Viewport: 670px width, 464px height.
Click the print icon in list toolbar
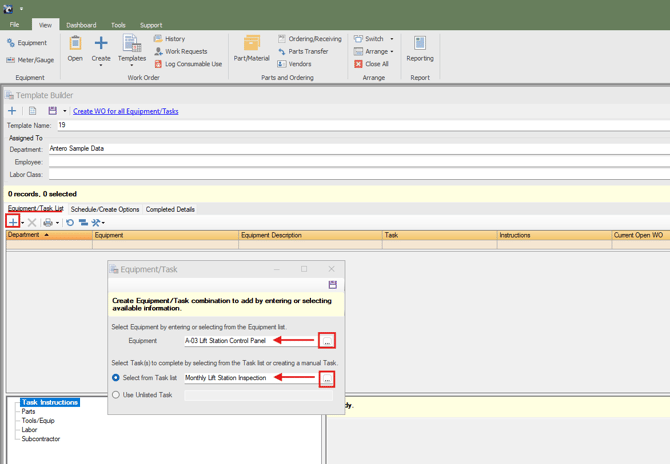tap(47, 222)
